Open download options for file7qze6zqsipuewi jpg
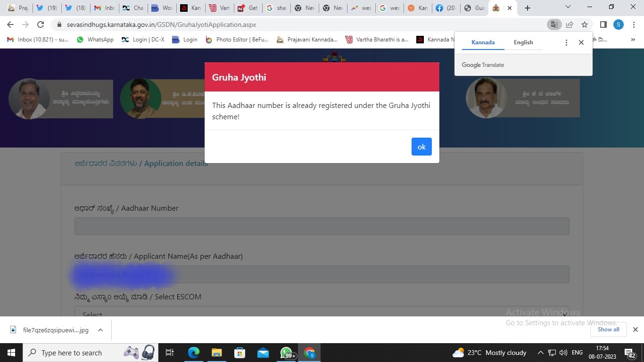Viewport: 644px width, 362px height. pos(100,330)
